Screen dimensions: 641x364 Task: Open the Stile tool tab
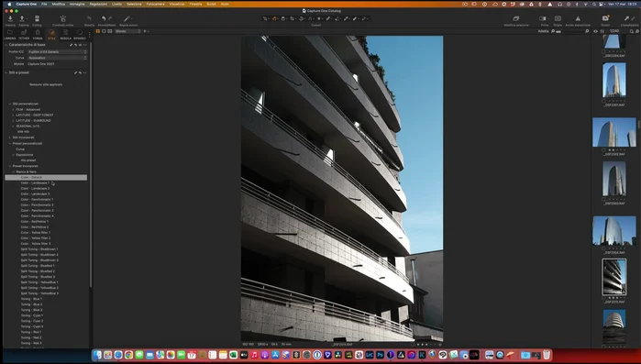click(51, 34)
